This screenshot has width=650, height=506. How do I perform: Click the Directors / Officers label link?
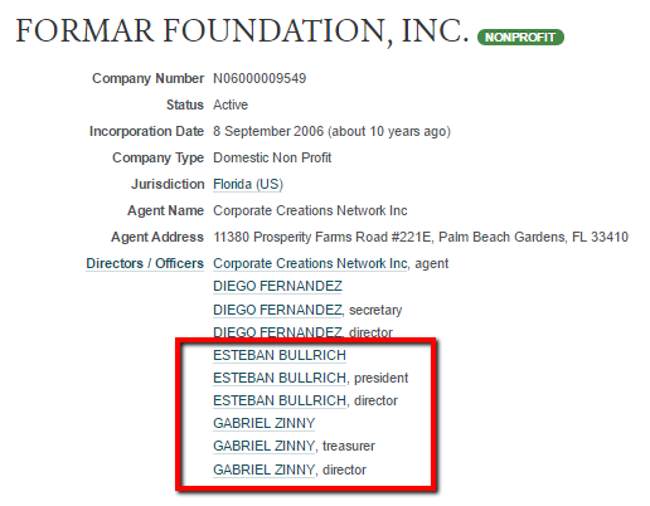pyautogui.click(x=145, y=264)
